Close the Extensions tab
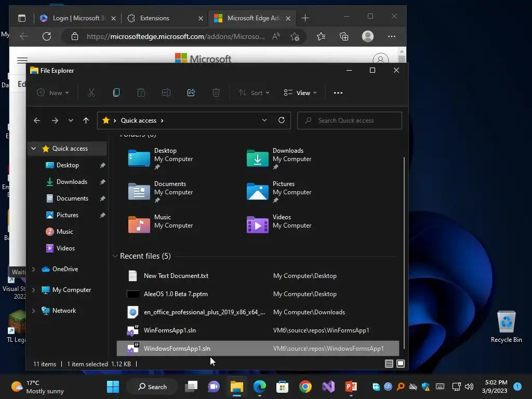This screenshot has height=399, width=532. coord(201,18)
